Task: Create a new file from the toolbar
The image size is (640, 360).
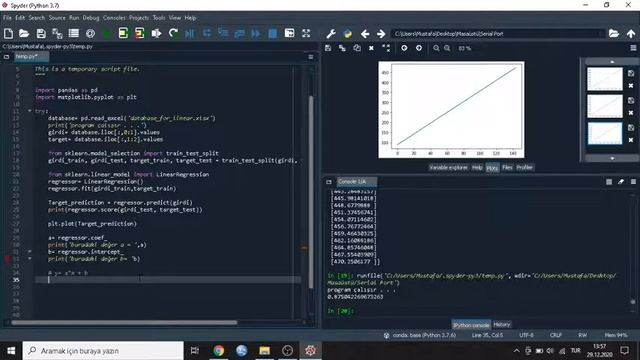Action: [8, 33]
